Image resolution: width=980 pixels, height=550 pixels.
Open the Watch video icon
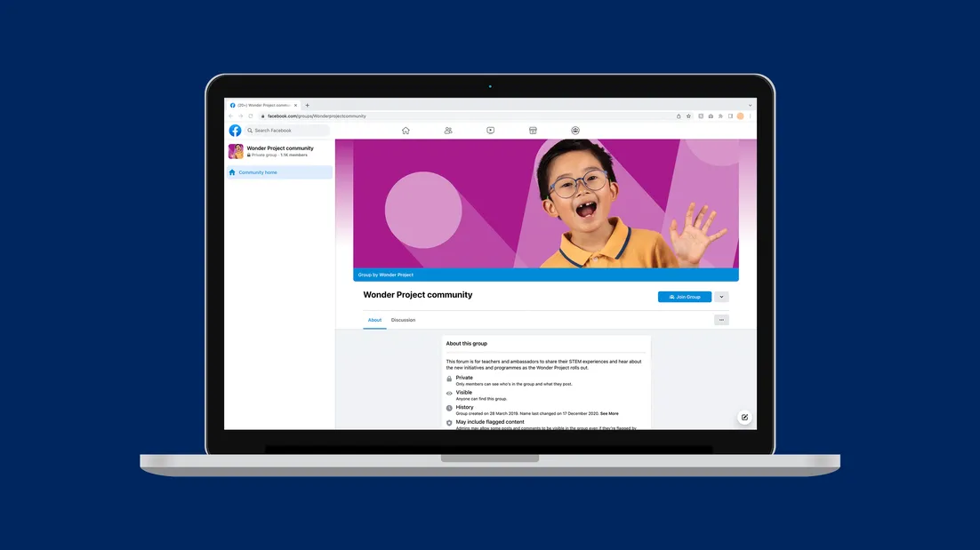(x=490, y=131)
